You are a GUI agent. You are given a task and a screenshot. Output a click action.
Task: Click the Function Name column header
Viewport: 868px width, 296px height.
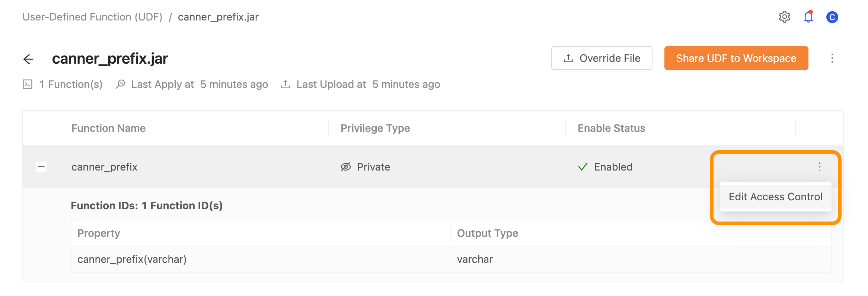[108, 128]
